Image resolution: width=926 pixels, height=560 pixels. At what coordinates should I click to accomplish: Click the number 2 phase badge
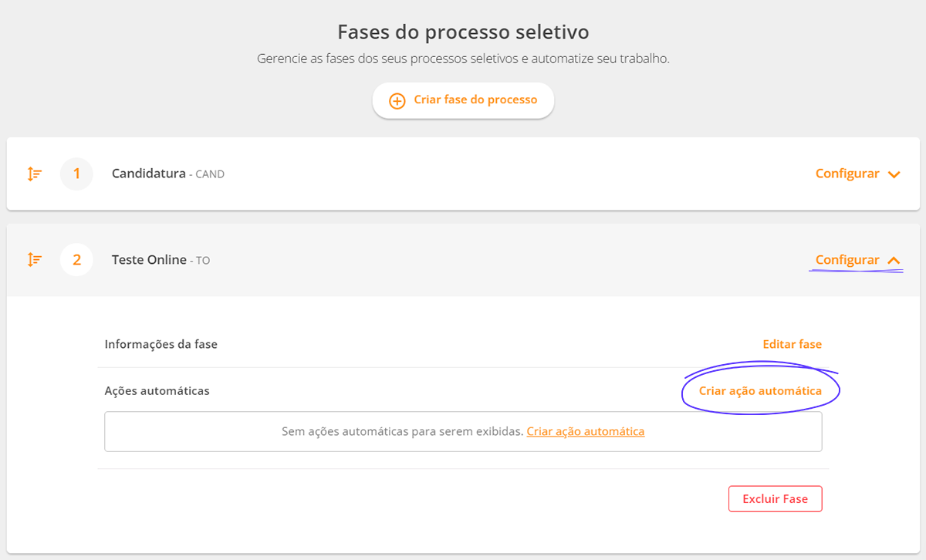[x=76, y=260]
